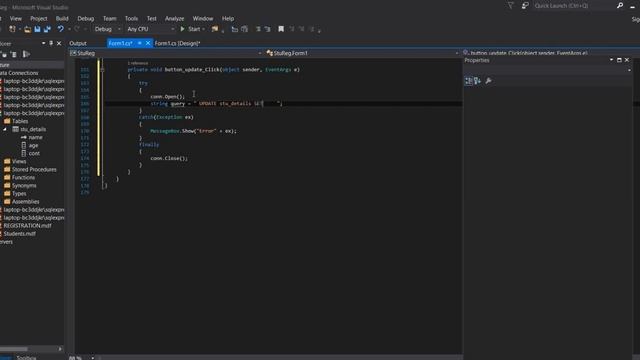Image resolution: width=640 pixels, height=360 pixels.
Task: Click the Alphabetical sort icon in Properties
Action: (x=478, y=81)
